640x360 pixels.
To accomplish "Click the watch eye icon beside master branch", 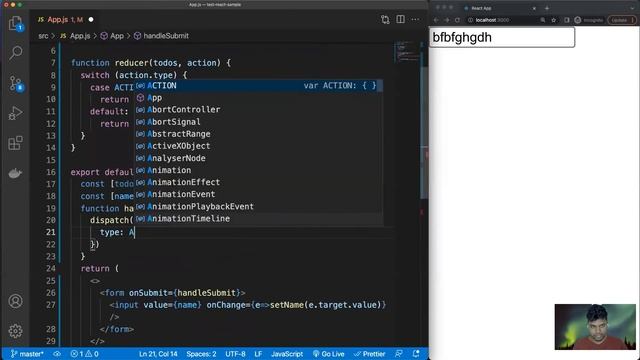I will (57, 354).
